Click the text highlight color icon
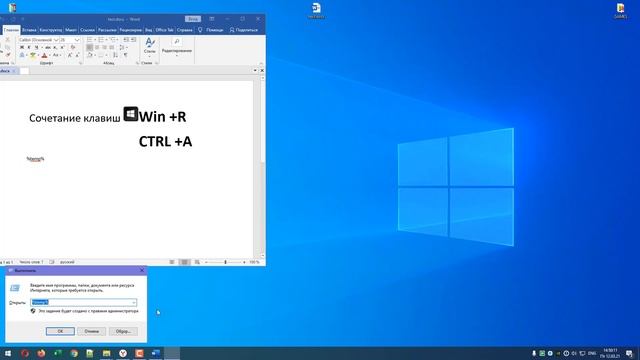Screen dimensions: 640x360 coord(33,55)
